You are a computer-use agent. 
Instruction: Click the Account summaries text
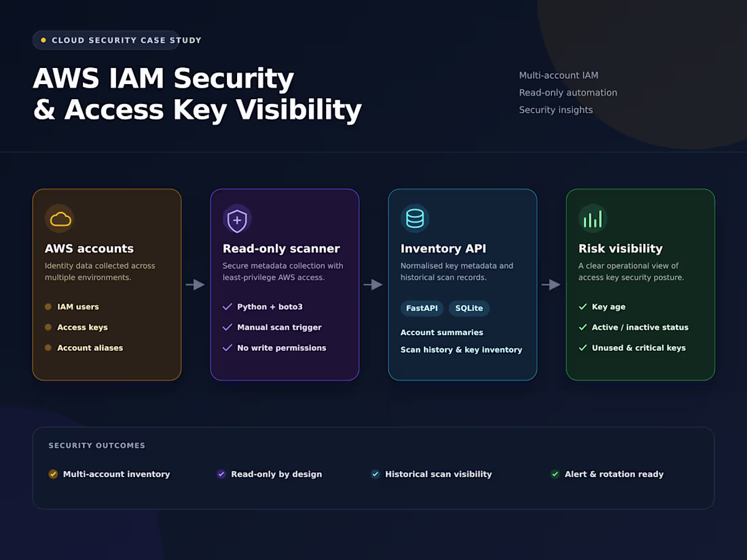click(x=441, y=333)
